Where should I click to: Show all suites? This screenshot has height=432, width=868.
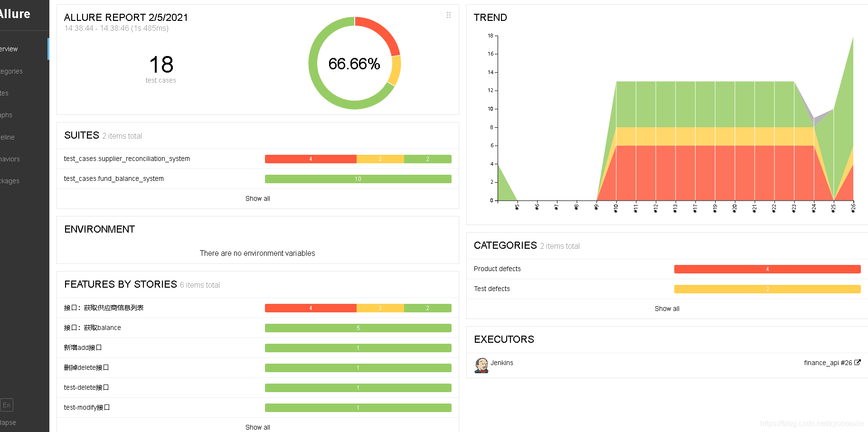(258, 198)
